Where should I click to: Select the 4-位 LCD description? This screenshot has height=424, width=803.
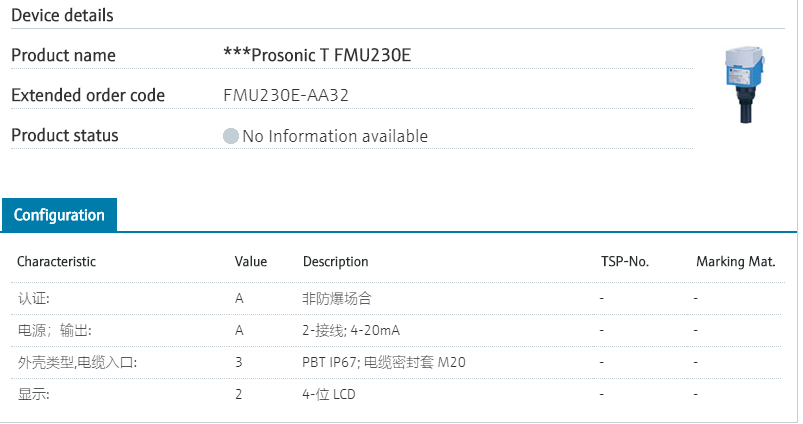pos(329,394)
